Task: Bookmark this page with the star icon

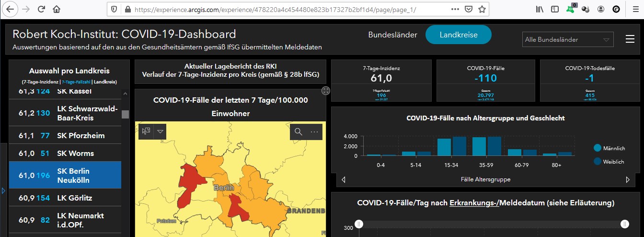Action: (482, 9)
